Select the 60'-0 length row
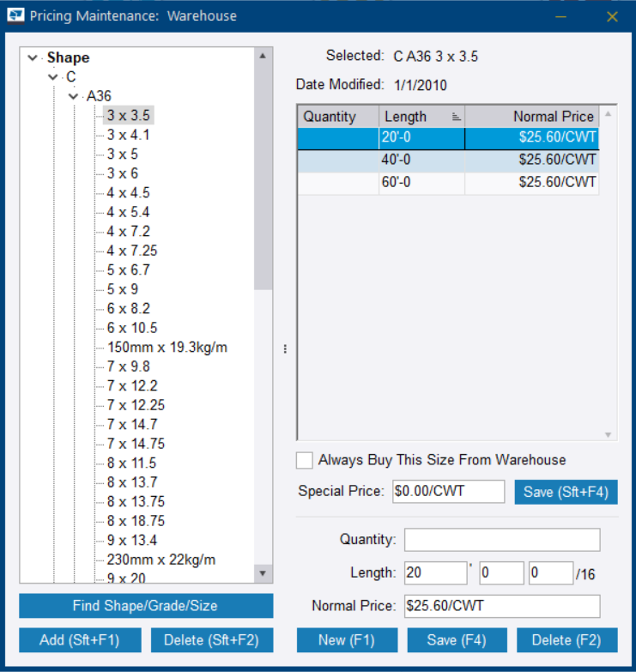Image resolution: width=636 pixels, height=672 pixels. coord(448,183)
